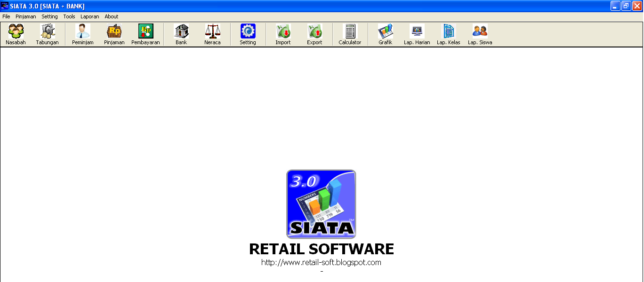Open the Pembayaran payment module
Viewport: 644px width, 282px height.
pos(145,33)
